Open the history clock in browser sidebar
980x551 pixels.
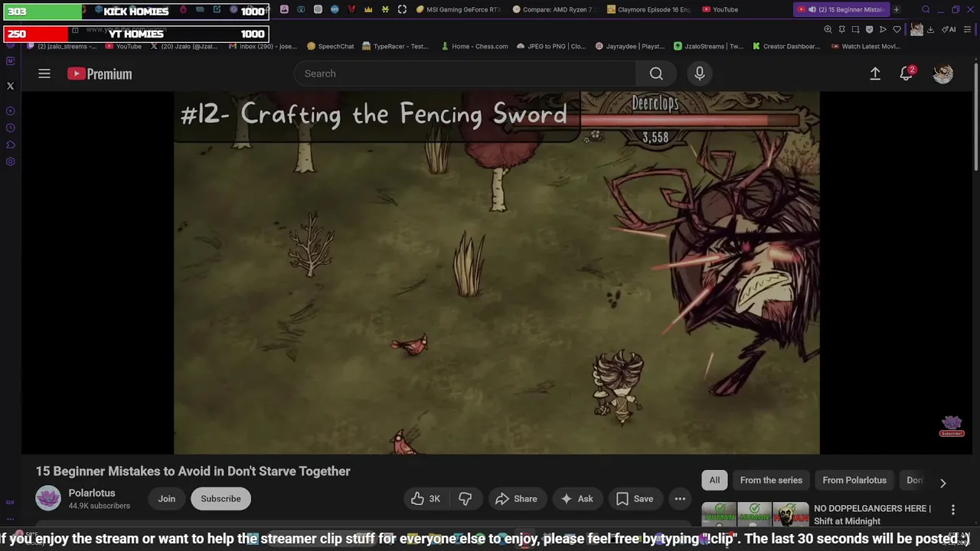click(10, 128)
